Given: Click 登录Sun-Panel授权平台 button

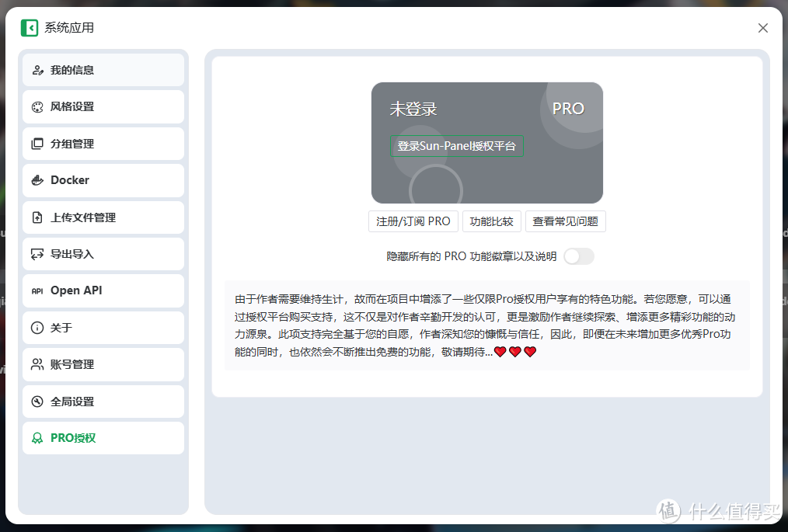Looking at the screenshot, I should 457,146.
